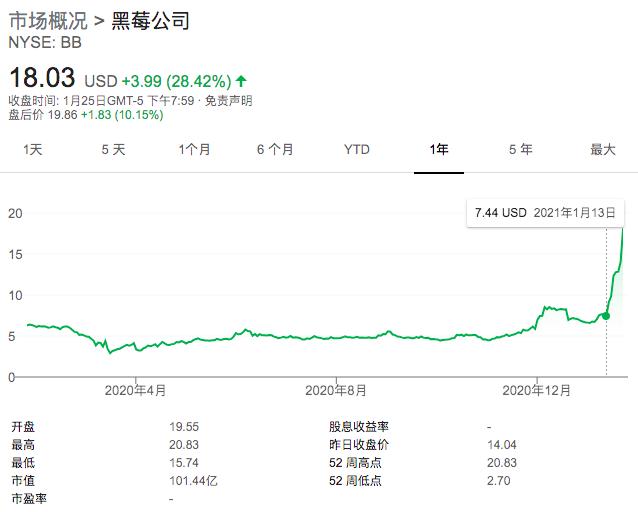
Task: Click the 7.44 USD 2021年1月13日 tooltip
Action: point(545,213)
